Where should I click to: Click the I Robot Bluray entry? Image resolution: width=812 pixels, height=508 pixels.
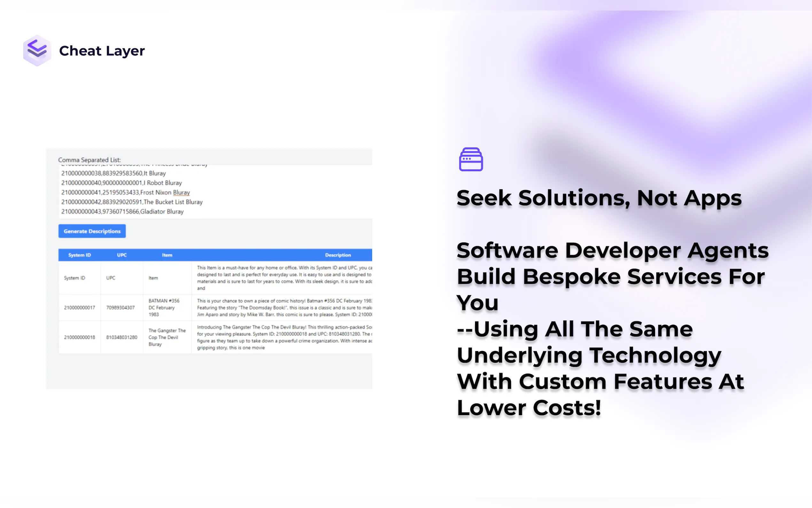point(121,183)
